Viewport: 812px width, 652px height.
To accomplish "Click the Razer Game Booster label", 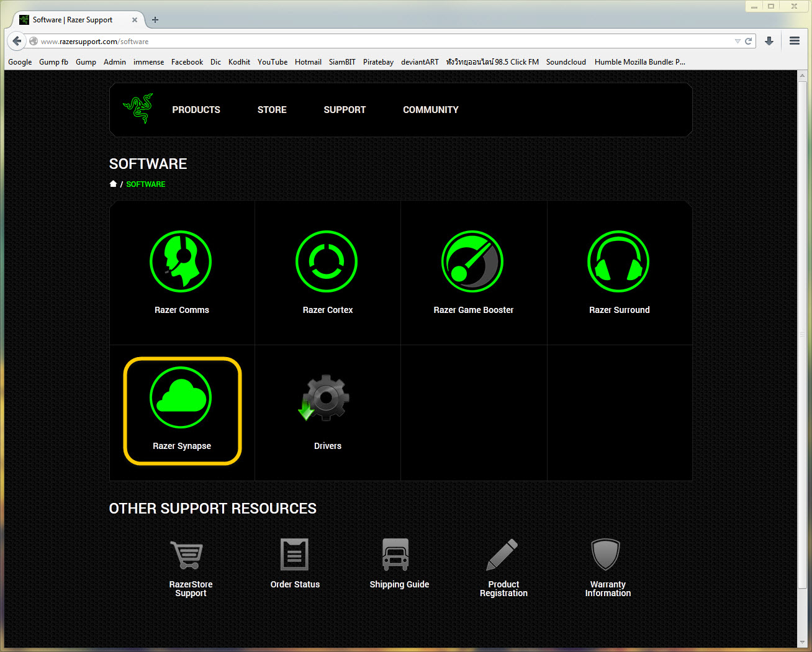I will [474, 310].
